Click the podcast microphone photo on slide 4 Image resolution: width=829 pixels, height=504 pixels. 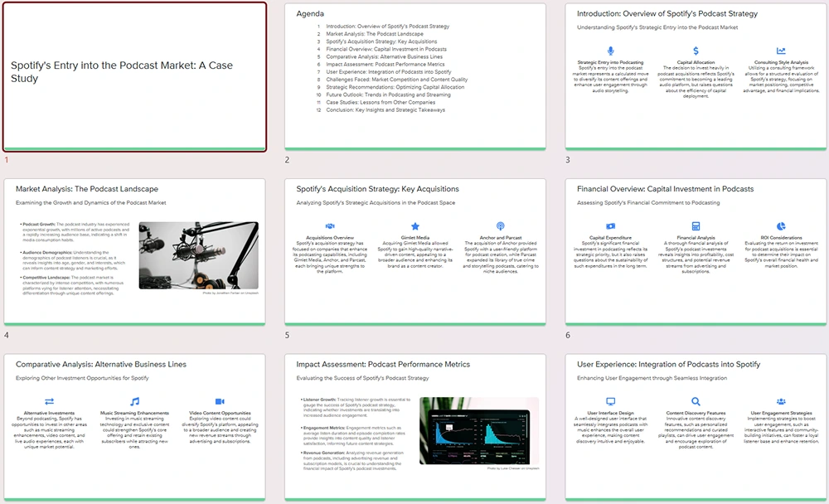(x=198, y=254)
